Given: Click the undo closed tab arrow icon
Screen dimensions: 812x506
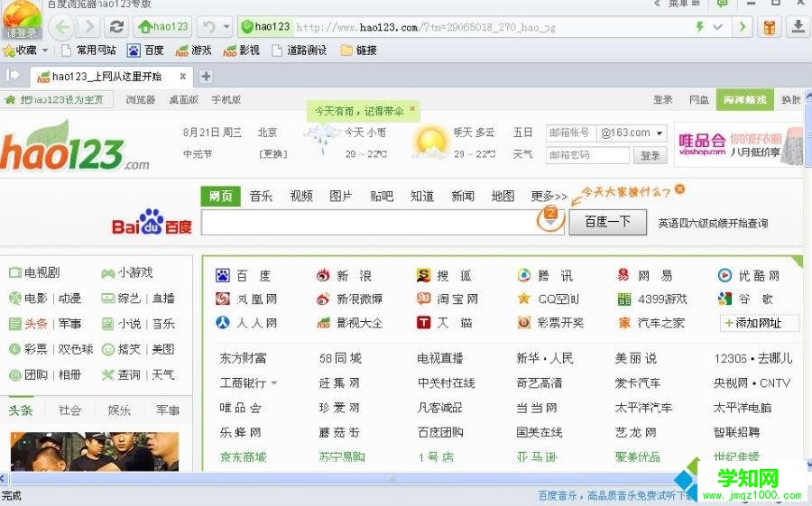Looking at the screenshot, I should point(208,27).
